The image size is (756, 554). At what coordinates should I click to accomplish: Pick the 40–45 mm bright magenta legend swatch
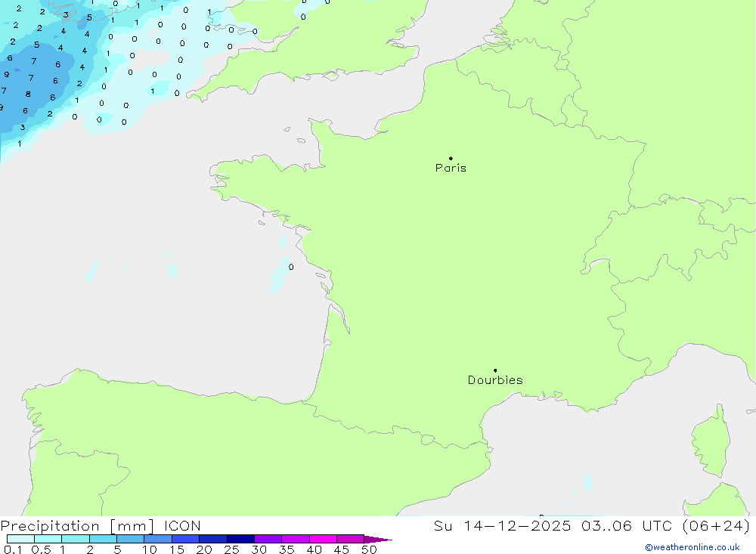[323, 539]
